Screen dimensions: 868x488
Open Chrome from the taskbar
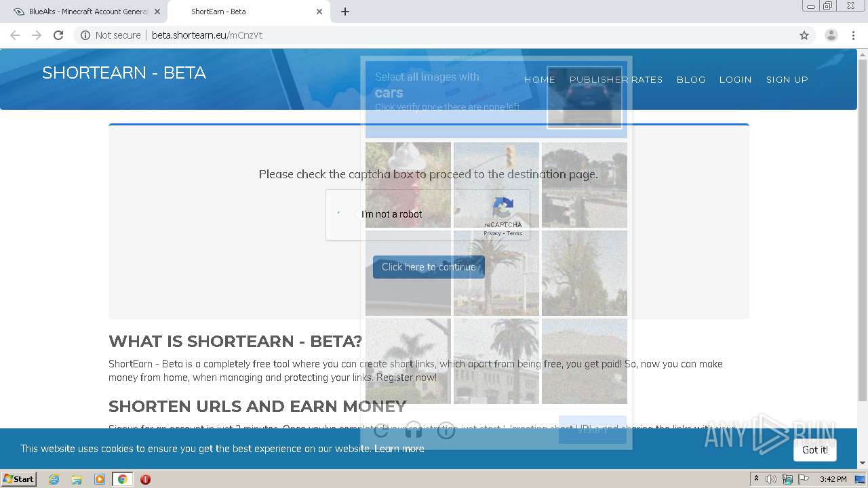coord(122,479)
